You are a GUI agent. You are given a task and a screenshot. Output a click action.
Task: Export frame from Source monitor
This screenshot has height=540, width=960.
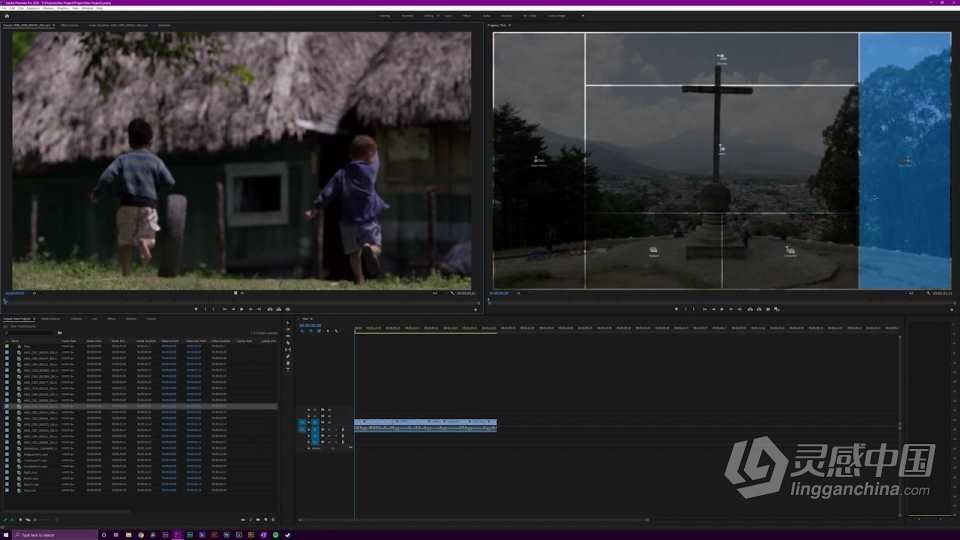point(288,309)
